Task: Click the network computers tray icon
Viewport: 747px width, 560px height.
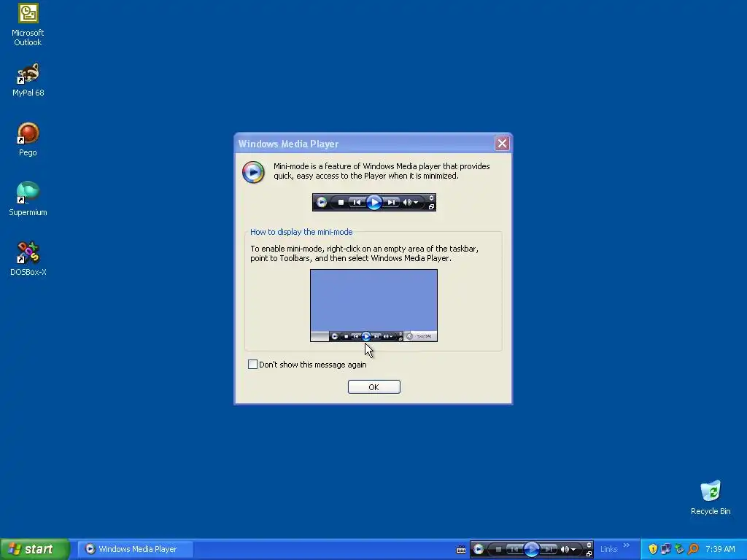Action: click(x=666, y=549)
